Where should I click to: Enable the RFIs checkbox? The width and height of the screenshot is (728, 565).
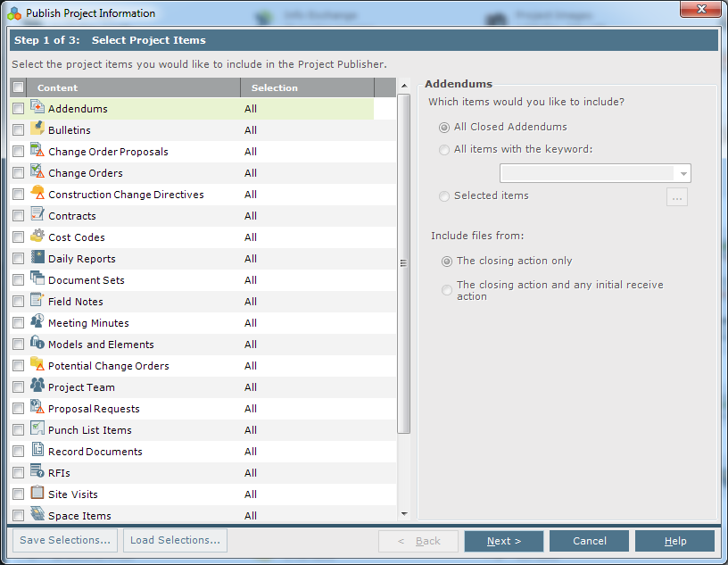click(x=18, y=473)
